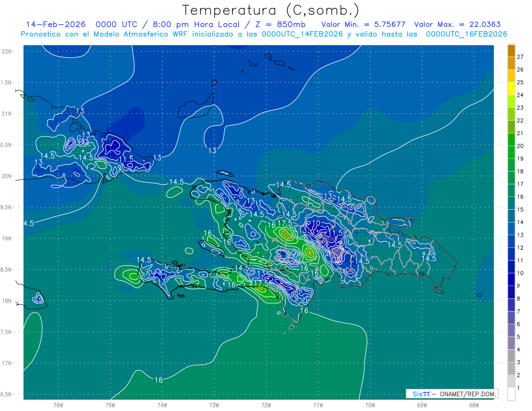Select the 76W longitude axis label
Viewport: 532px width, 411px height.
click(58, 405)
